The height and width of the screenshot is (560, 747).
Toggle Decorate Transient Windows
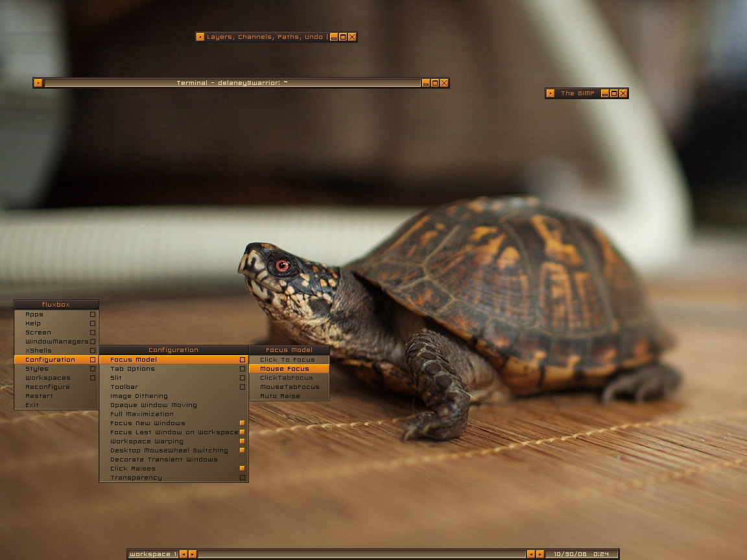point(174,459)
